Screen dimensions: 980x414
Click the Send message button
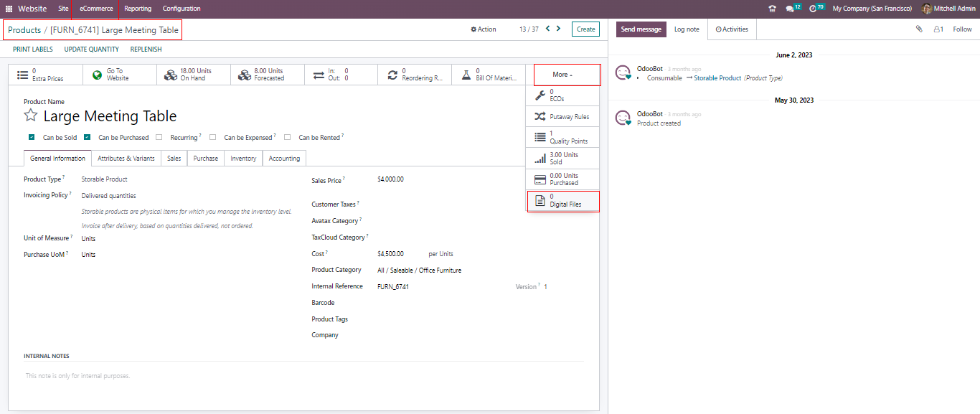point(641,29)
